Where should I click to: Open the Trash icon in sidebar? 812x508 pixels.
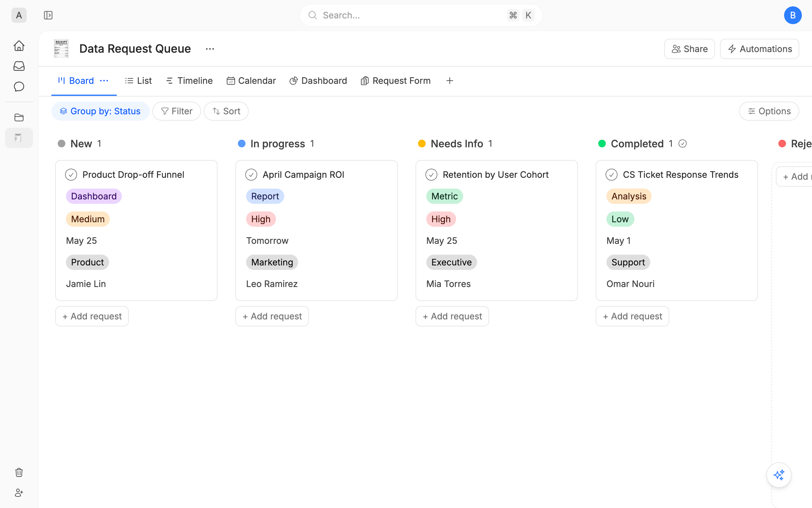click(19, 472)
